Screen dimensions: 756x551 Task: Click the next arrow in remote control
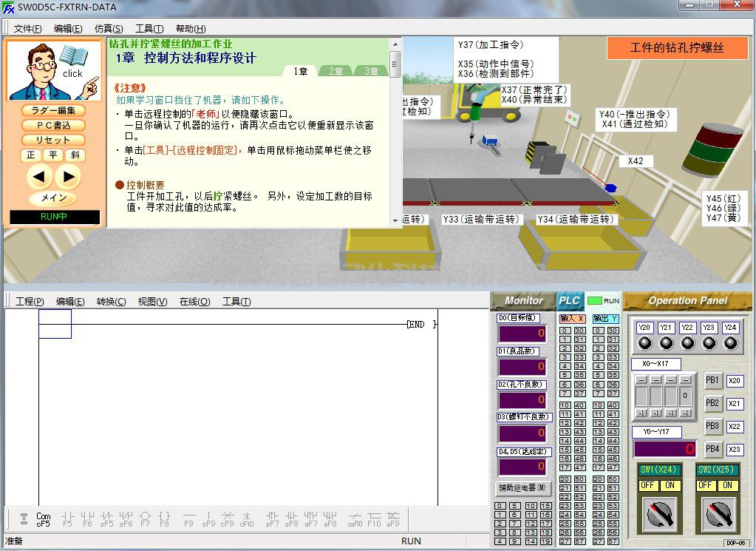67,177
